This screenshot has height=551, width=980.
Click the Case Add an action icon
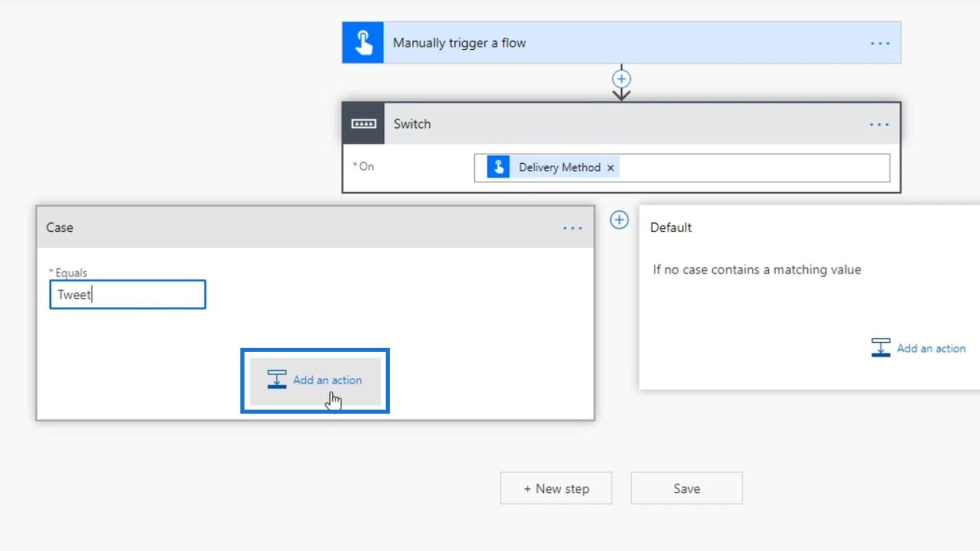click(276, 380)
